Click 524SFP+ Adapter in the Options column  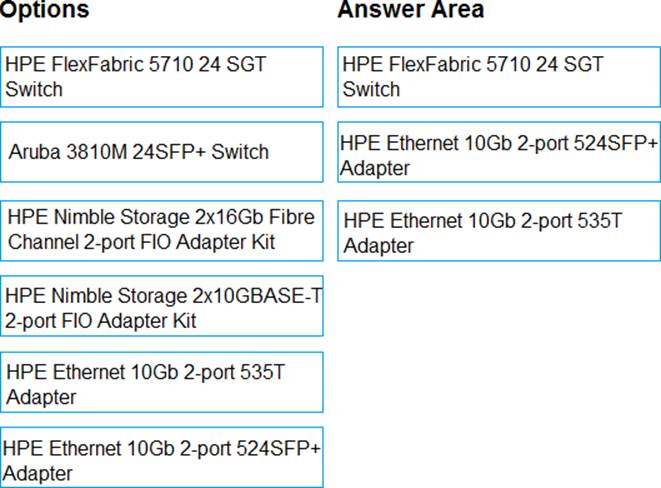[162, 459]
